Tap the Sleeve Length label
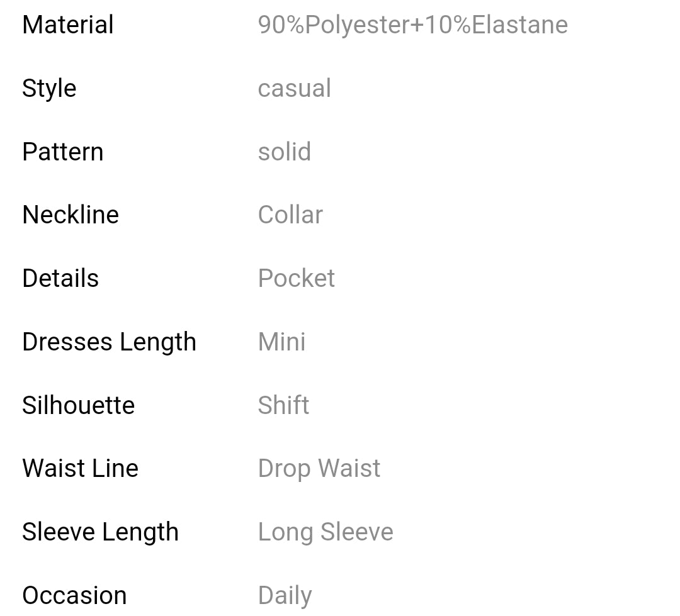680x616 pixels. coord(100,532)
